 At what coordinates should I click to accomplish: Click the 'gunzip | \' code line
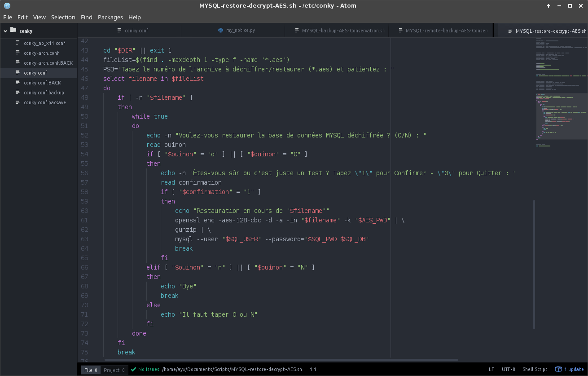[193, 230]
